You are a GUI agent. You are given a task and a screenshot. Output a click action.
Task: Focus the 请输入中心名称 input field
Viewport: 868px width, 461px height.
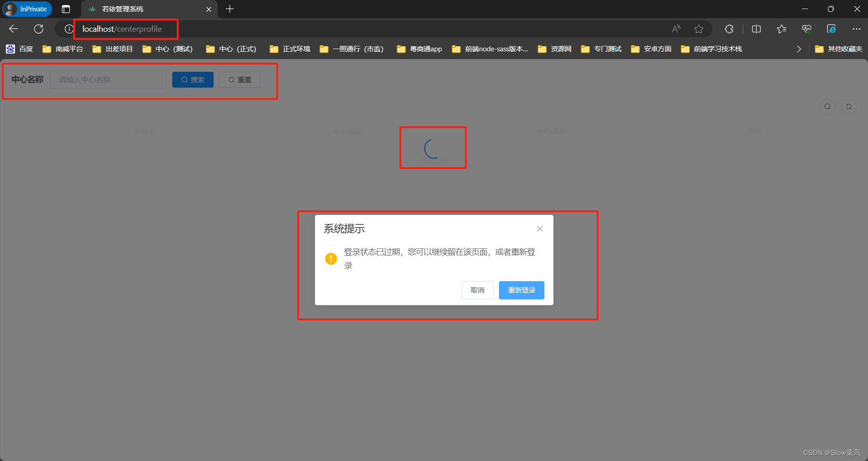(108, 79)
